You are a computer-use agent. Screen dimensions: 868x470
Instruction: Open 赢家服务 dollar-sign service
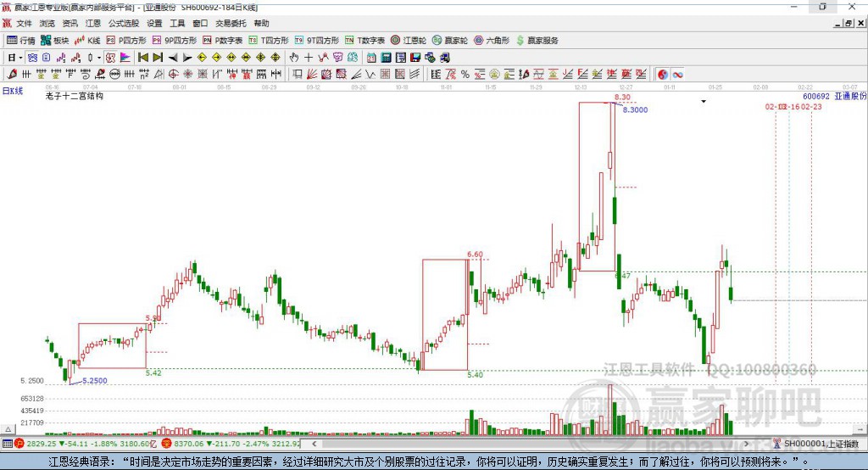(537, 41)
